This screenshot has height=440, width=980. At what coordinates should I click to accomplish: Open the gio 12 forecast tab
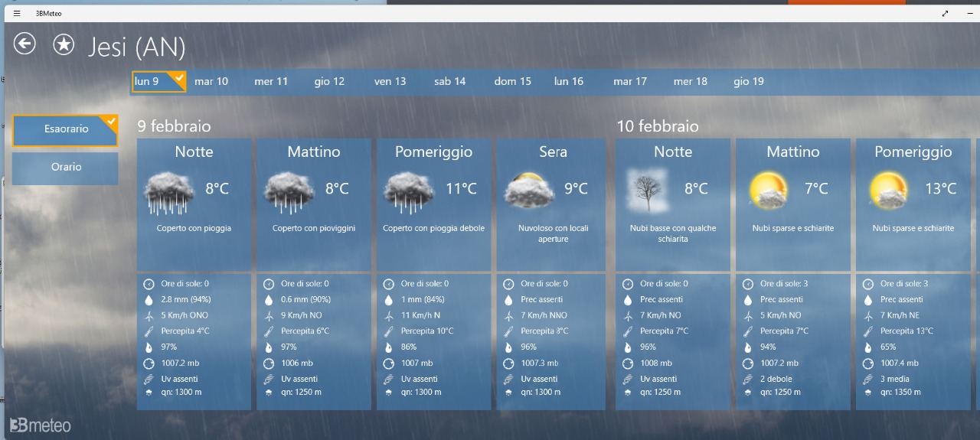(329, 81)
